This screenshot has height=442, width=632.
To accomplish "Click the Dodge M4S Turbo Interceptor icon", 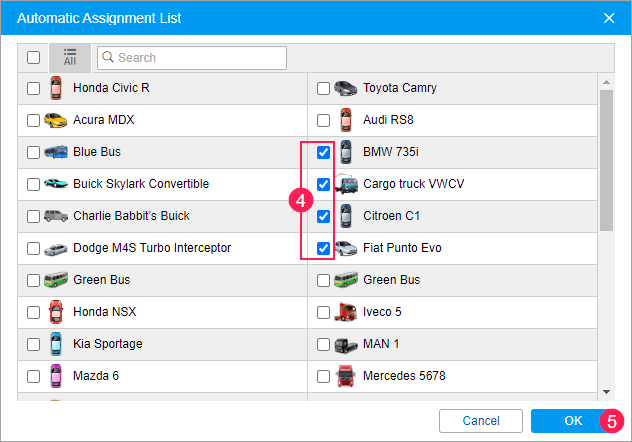I will click(56, 250).
